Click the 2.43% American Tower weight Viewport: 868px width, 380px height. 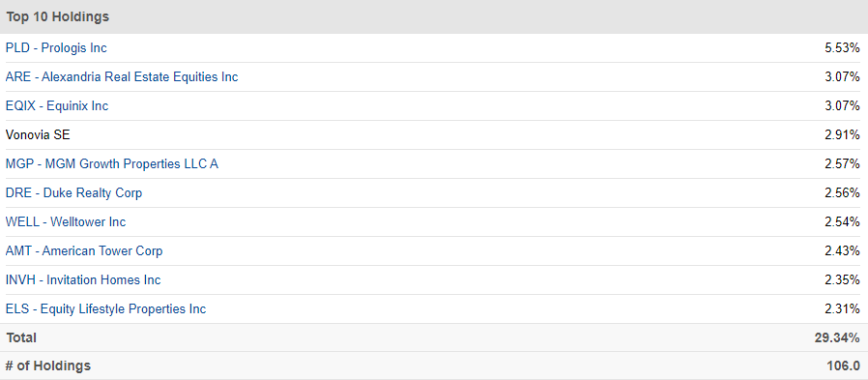[x=842, y=251]
